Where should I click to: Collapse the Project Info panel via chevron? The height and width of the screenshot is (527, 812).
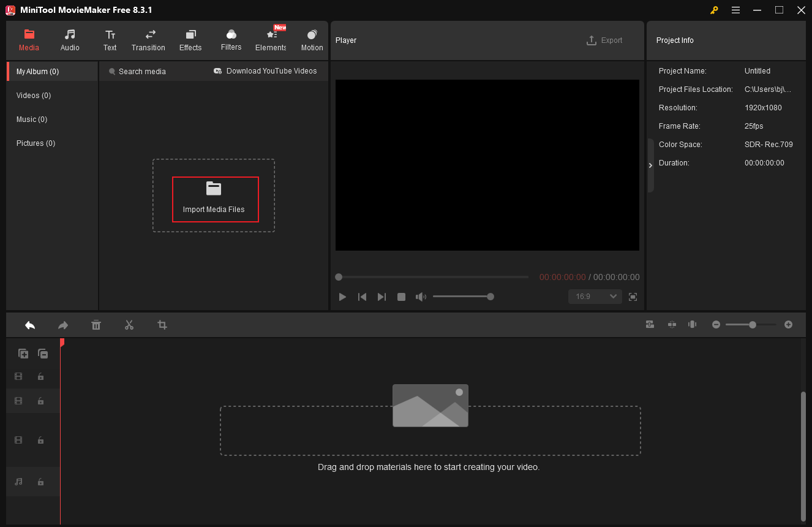pos(650,165)
